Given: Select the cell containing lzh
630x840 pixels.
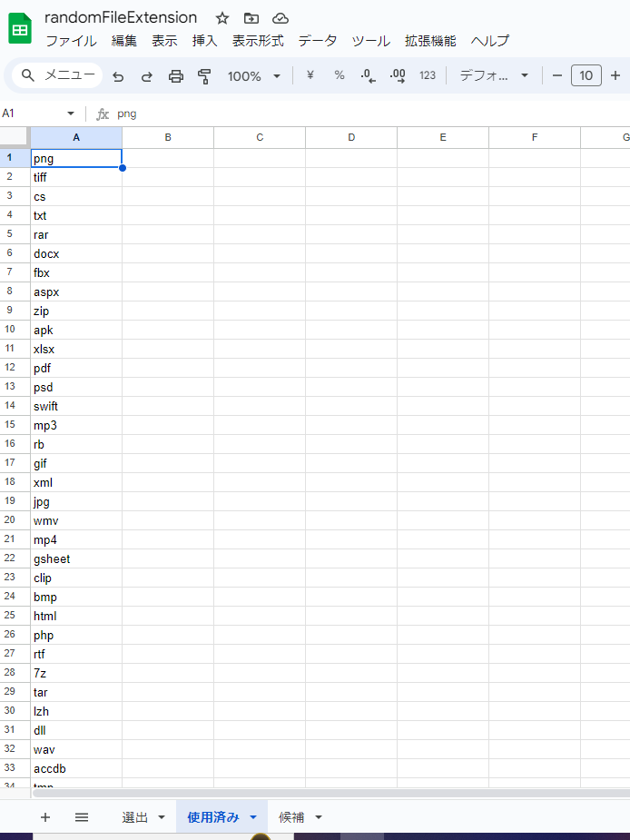Looking at the screenshot, I should coord(76,711).
